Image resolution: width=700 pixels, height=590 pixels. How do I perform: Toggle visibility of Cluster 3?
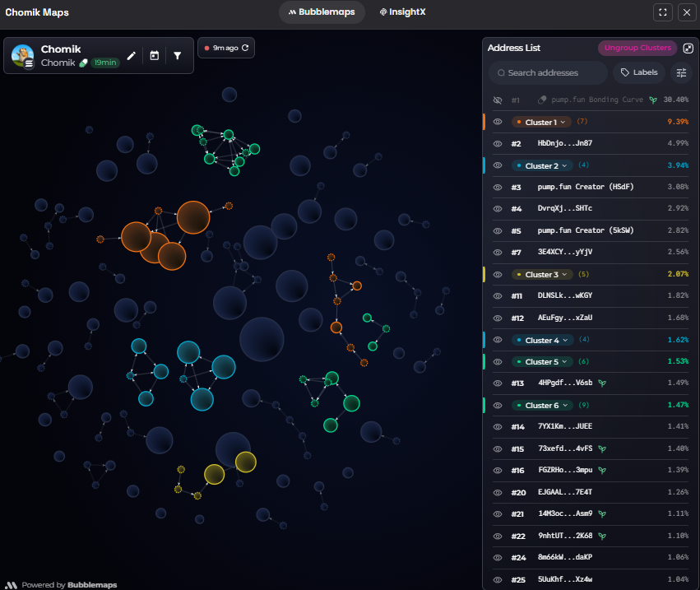(498, 275)
